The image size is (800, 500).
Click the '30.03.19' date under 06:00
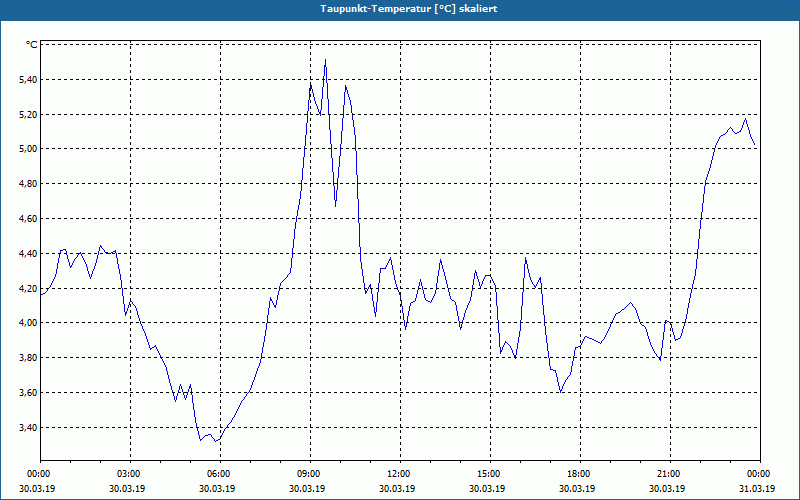click(x=217, y=488)
